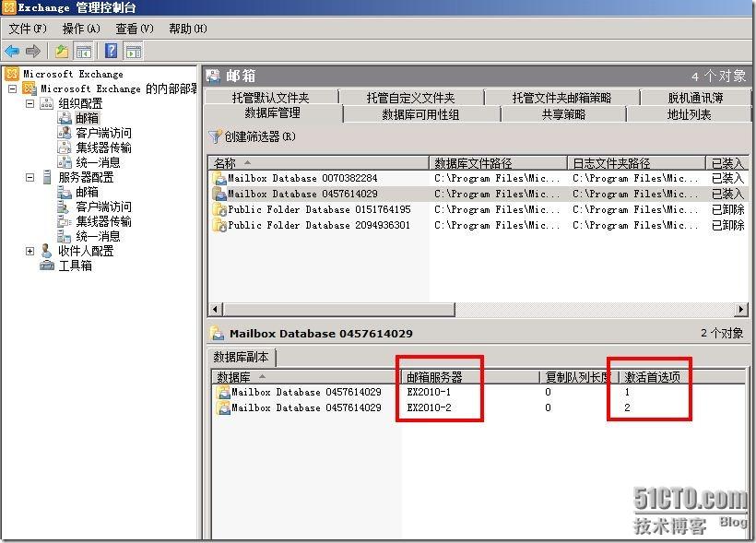This screenshot has height=543, width=756.
Task: Click the Forward arrow toolbar icon
Action: (x=33, y=51)
